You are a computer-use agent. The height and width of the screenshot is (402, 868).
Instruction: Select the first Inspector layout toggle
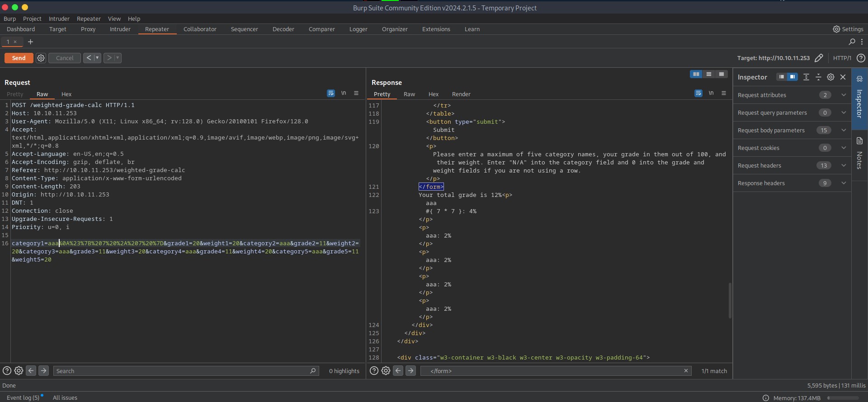[781, 77]
